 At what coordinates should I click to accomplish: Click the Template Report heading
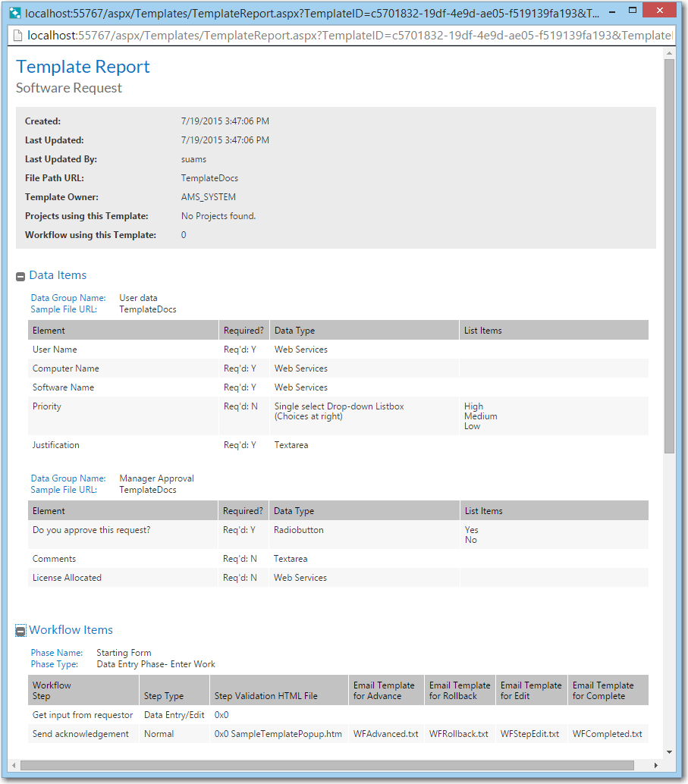[x=83, y=67]
